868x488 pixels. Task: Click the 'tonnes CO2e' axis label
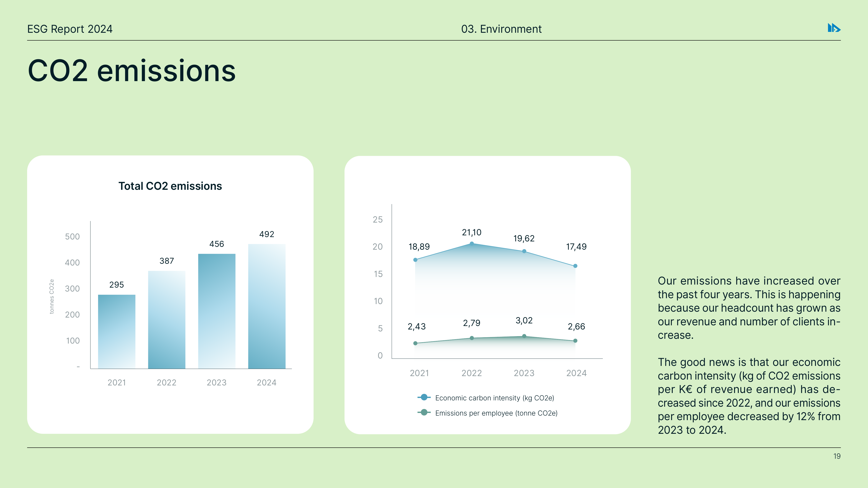click(x=52, y=296)
